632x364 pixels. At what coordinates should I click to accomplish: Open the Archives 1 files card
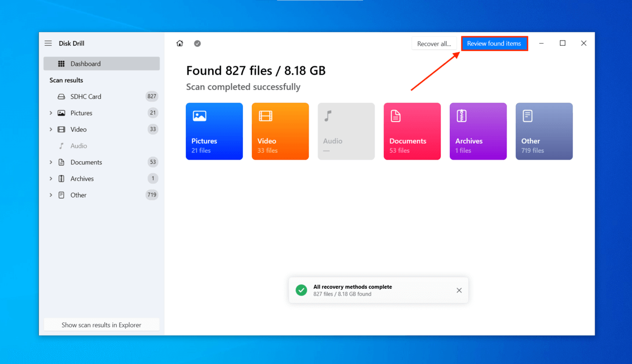478,131
